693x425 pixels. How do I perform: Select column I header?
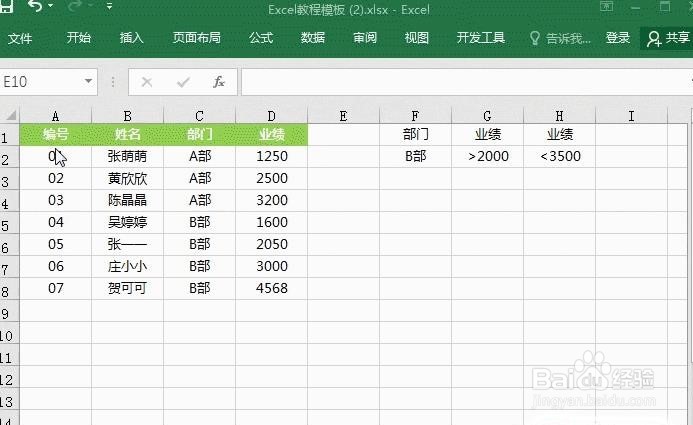tap(632, 116)
